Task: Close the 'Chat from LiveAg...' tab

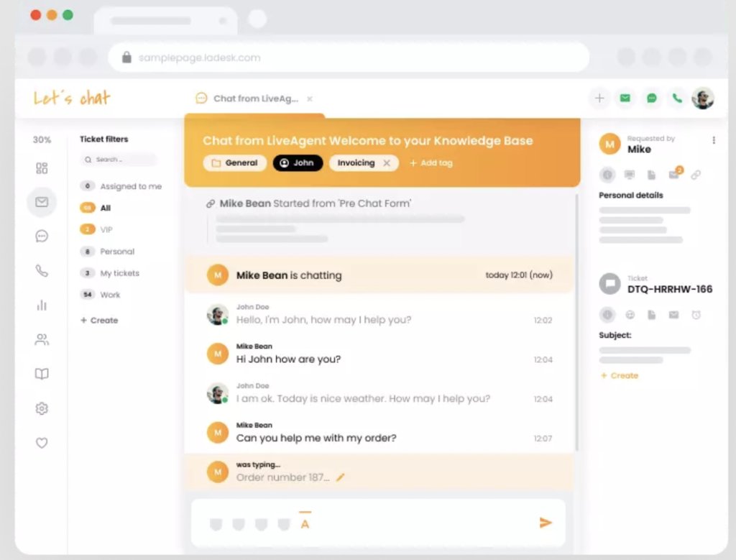Action: point(310,99)
